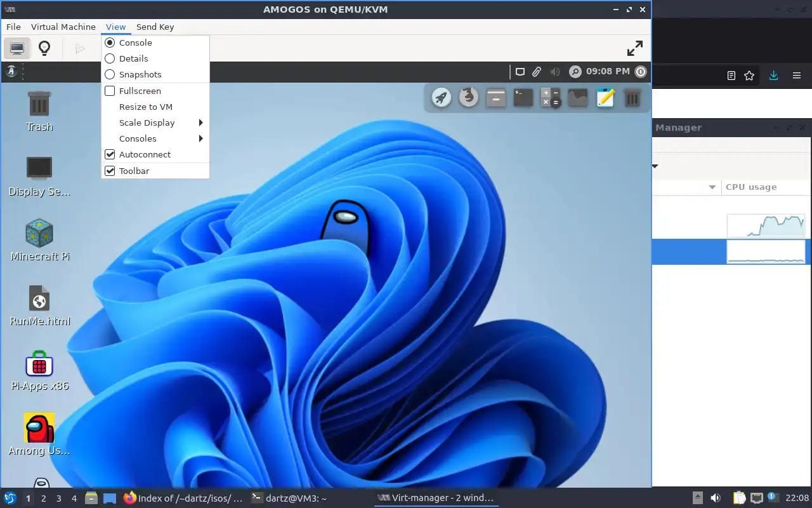Open guest start menu bird icon
Screen dimensions: 812x508
click(x=11, y=72)
